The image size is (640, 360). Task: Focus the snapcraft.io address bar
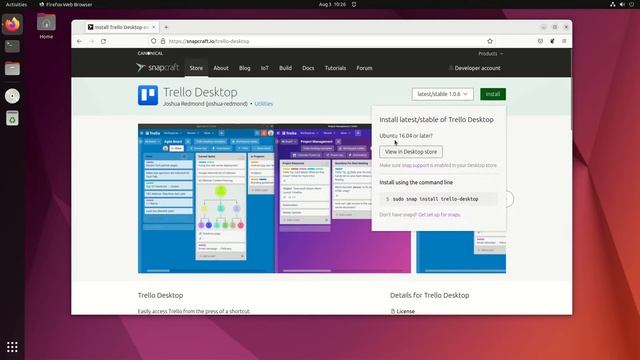[322, 41]
